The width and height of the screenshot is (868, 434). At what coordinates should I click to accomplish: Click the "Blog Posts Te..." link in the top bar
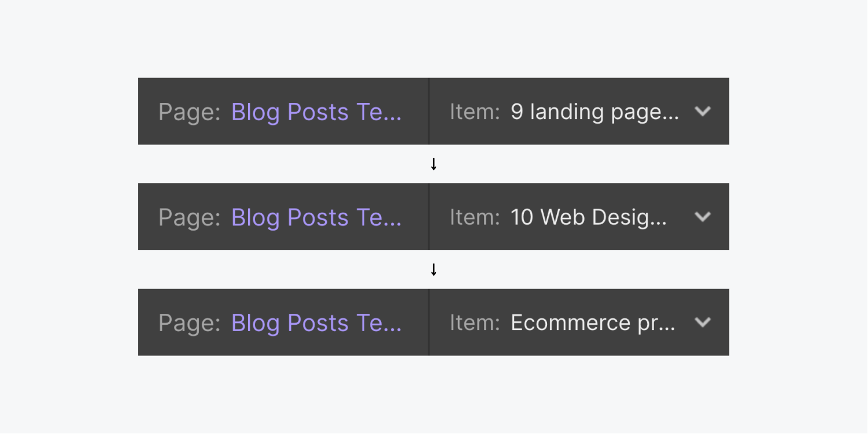pyautogui.click(x=316, y=112)
